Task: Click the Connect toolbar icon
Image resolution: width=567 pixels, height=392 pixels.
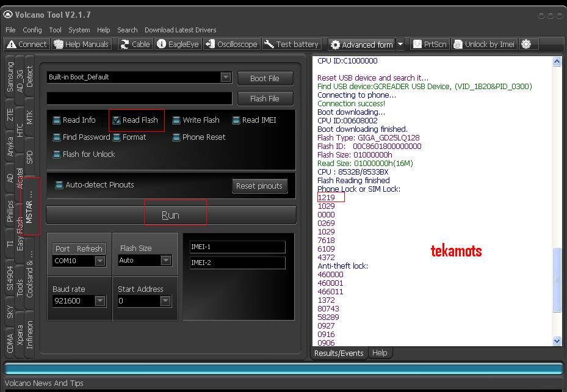Action: click(x=26, y=44)
